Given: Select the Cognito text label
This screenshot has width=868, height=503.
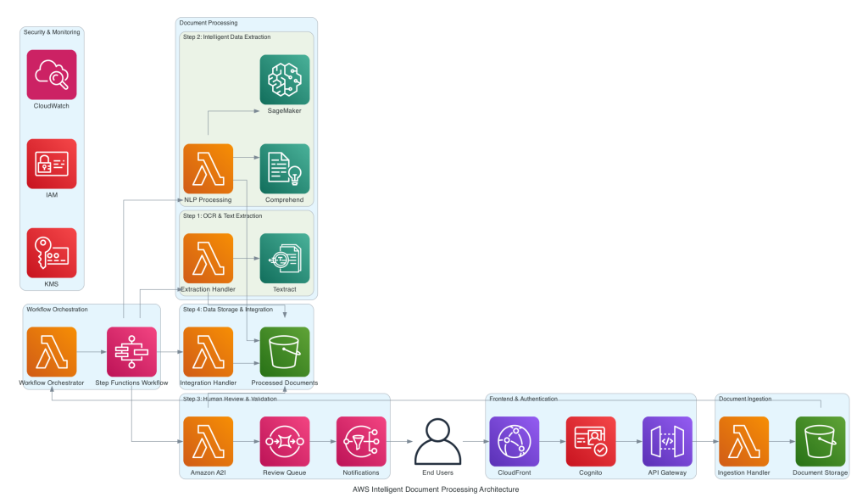Looking at the screenshot, I should [x=591, y=472].
